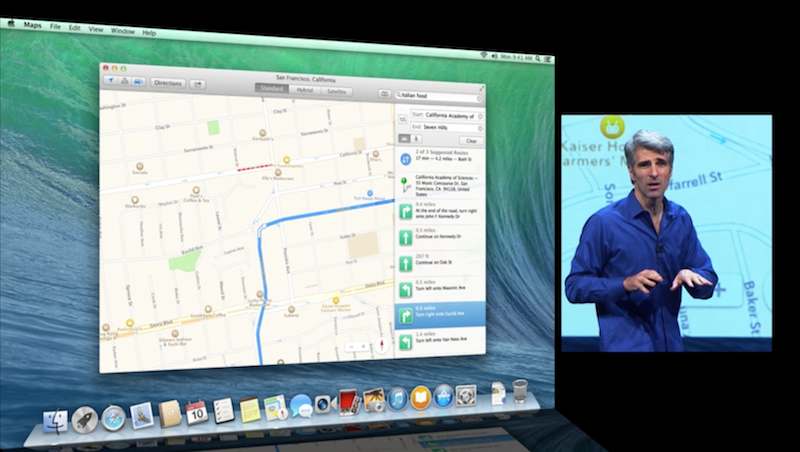Open the Edit menu

74,28
